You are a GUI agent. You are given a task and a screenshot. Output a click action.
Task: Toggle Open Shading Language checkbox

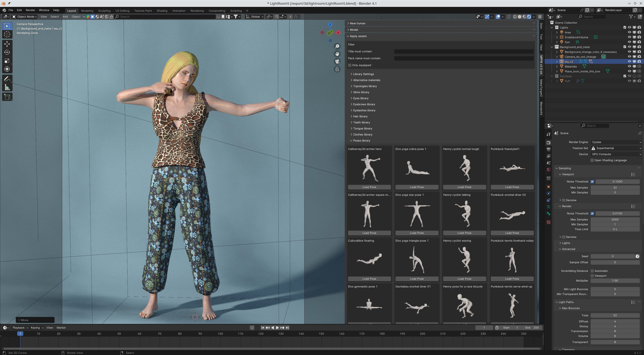tap(592, 160)
